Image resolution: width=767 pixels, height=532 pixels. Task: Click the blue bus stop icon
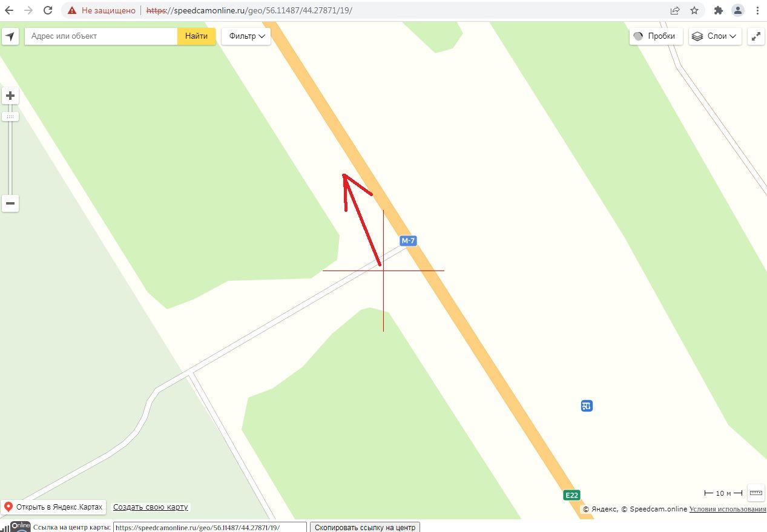[x=587, y=406]
